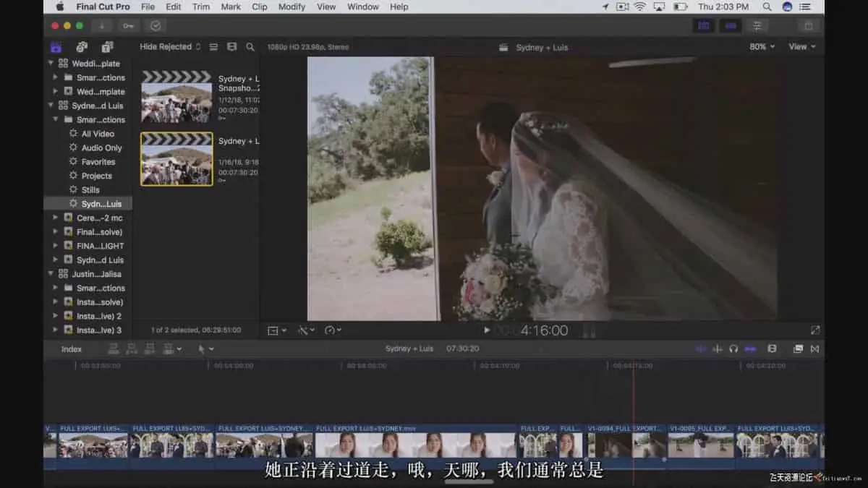Open the Apple menu
This screenshot has width=868, height=488.
coord(60,7)
